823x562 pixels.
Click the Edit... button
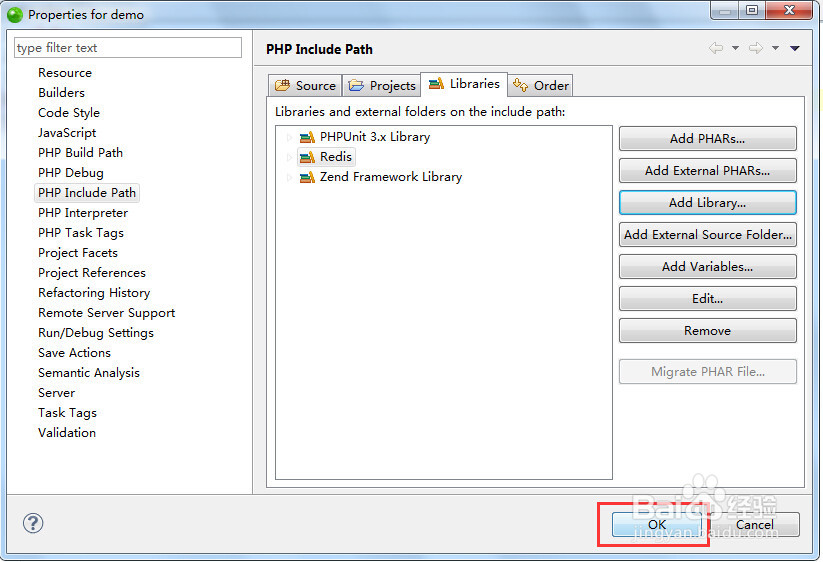(708, 299)
